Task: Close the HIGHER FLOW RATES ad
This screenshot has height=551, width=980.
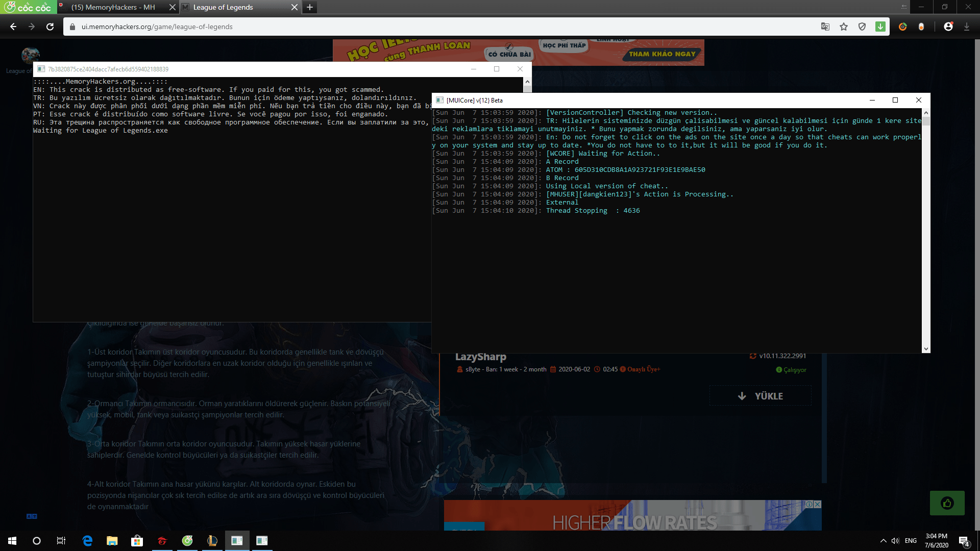Action: (x=817, y=504)
